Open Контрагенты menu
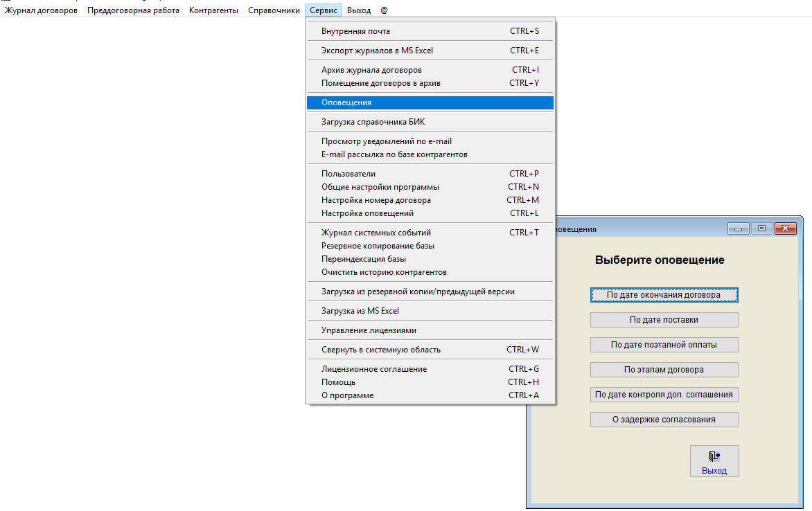This screenshot has width=812, height=511. click(213, 10)
